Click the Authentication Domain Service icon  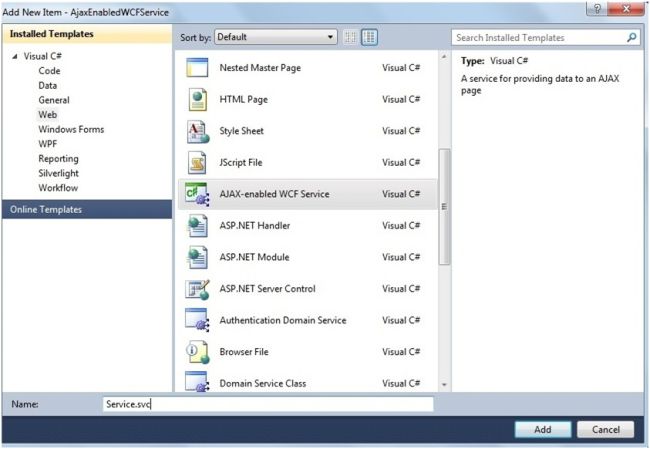(x=197, y=320)
